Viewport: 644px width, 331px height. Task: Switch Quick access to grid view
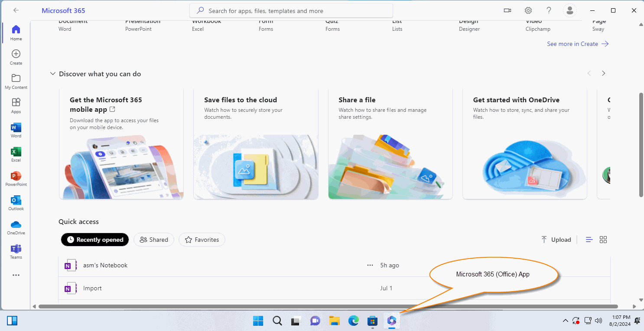tap(603, 240)
